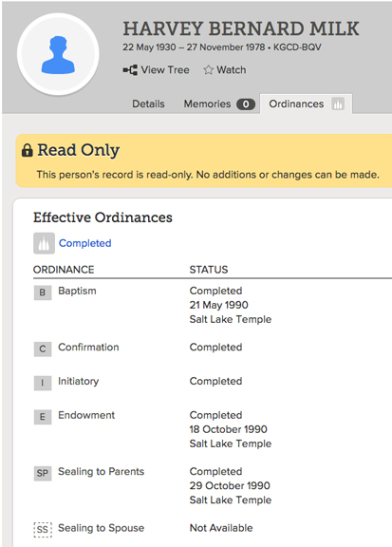Image resolution: width=392 pixels, height=547 pixels.
Task: Click the Read Only padlock icon
Action: point(27,150)
